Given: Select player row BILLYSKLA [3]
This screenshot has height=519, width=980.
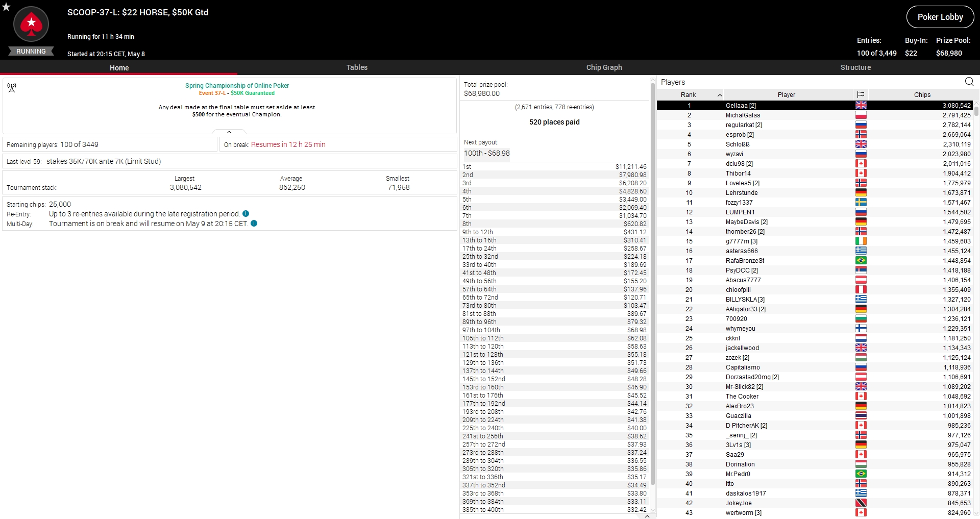Looking at the screenshot, I should click(x=815, y=300).
